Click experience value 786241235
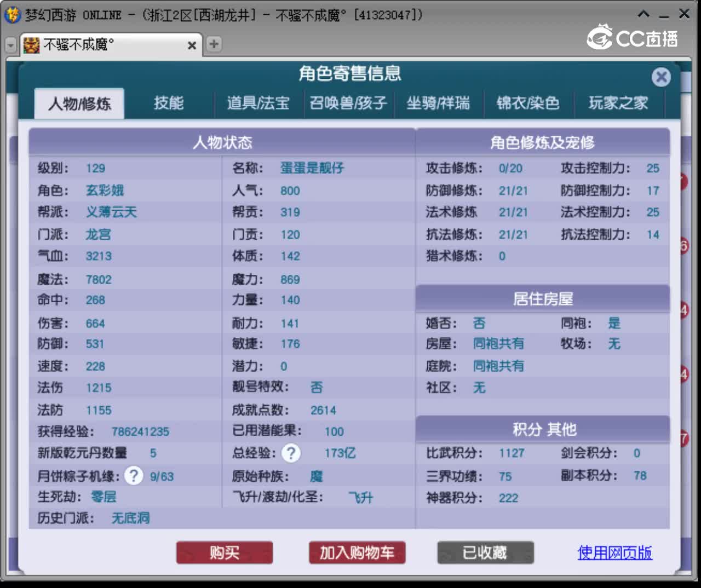Viewport: 701px width, 588px height. tap(140, 431)
